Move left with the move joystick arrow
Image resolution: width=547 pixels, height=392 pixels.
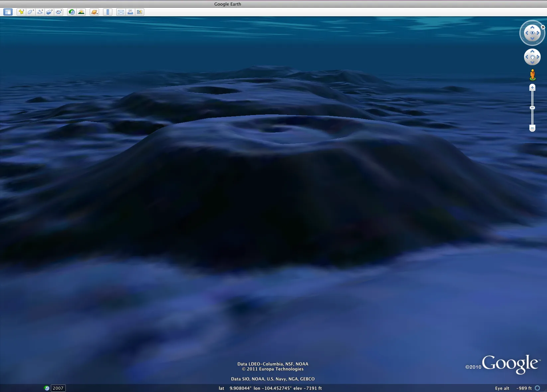pyautogui.click(x=527, y=57)
